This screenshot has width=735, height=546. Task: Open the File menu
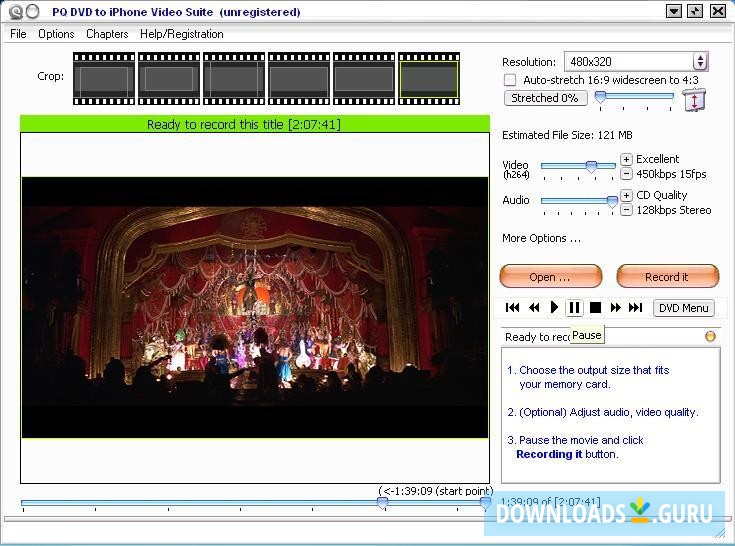[18, 34]
